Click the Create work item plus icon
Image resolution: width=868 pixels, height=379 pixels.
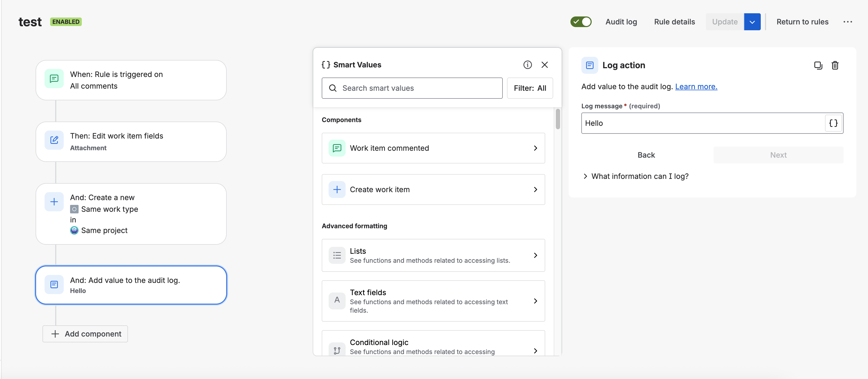pyautogui.click(x=337, y=190)
